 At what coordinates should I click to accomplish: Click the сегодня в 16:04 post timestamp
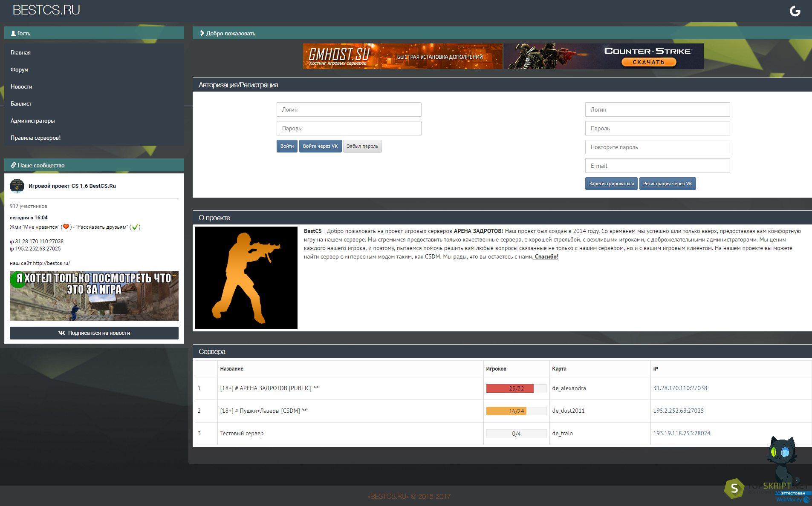(29, 218)
